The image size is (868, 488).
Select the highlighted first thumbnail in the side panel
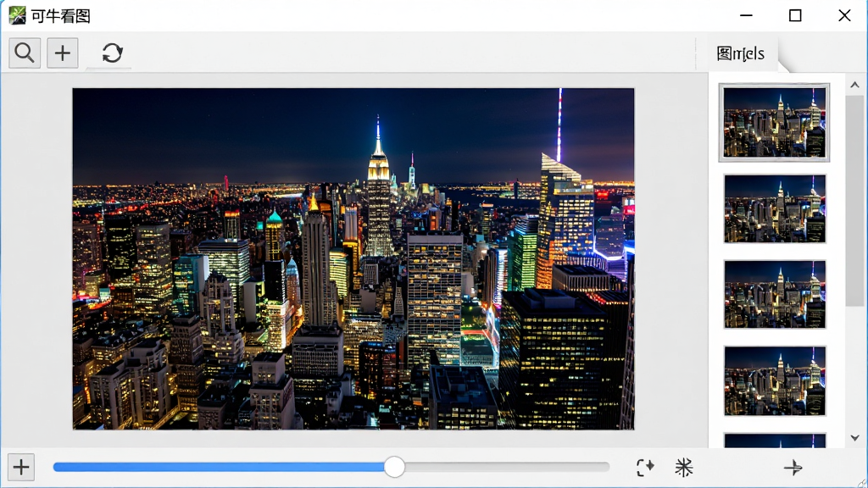[x=775, y=122]
